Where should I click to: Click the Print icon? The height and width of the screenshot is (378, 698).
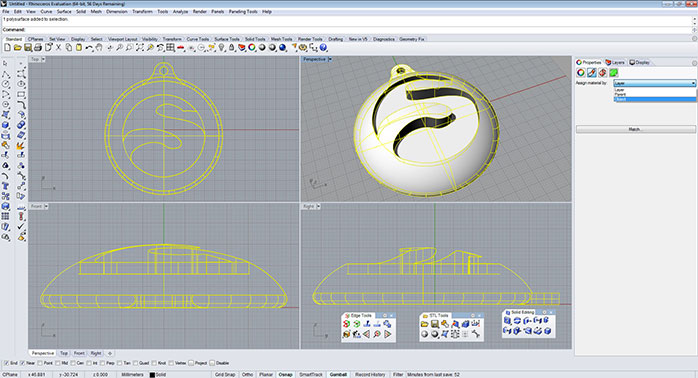[x=38, y=48]
